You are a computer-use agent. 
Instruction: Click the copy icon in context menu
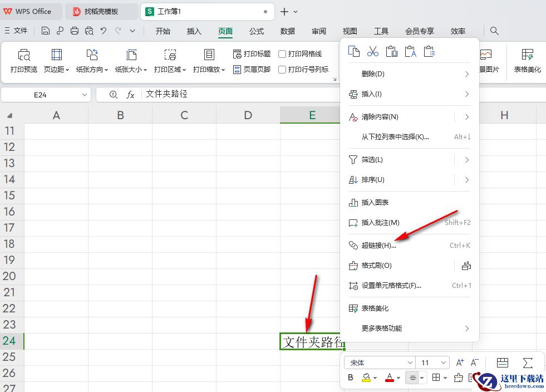(354, 52)
